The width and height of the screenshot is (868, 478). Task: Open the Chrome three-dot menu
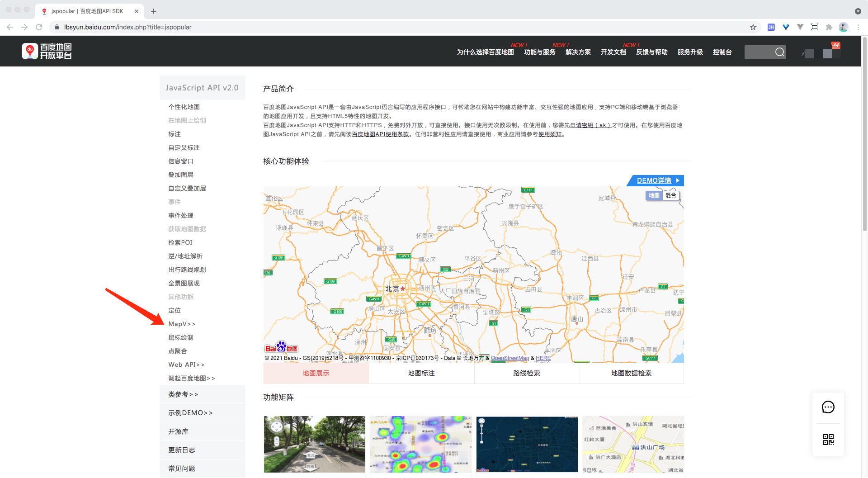tap(858, 27)
